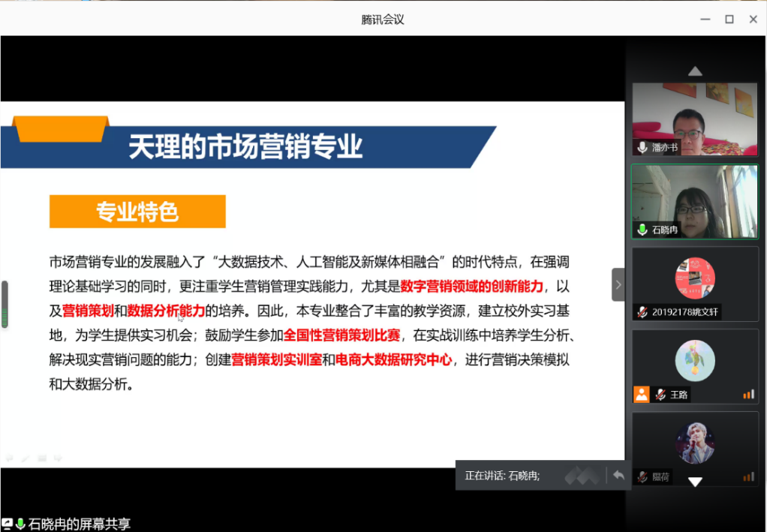
Task: Click orange host badge next to 王路
Action: (x=641, y=394)
